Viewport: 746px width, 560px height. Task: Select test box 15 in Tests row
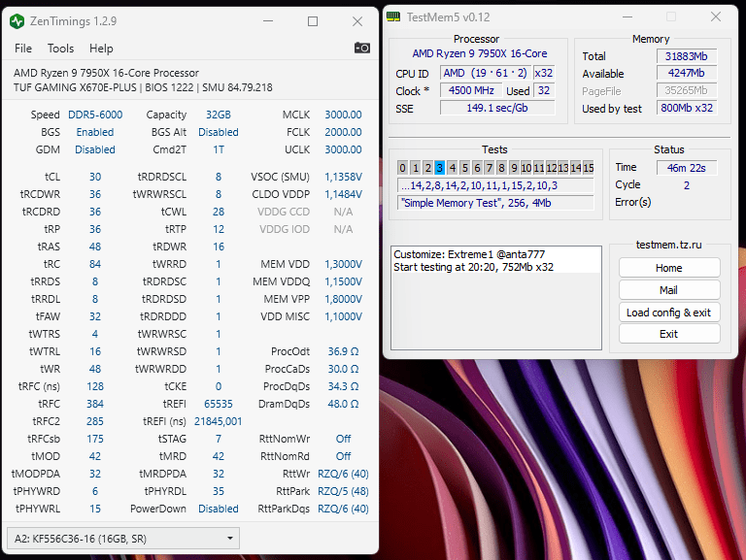click(x=589, y=168)
